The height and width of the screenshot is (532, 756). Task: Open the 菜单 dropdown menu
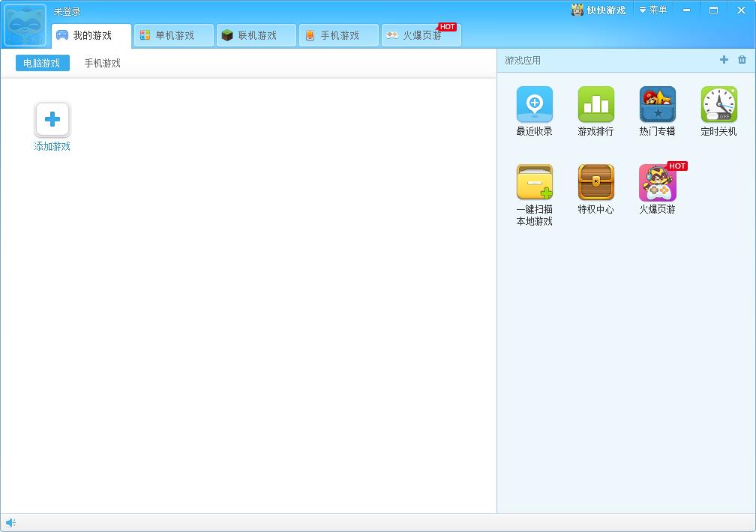[653, 10]
